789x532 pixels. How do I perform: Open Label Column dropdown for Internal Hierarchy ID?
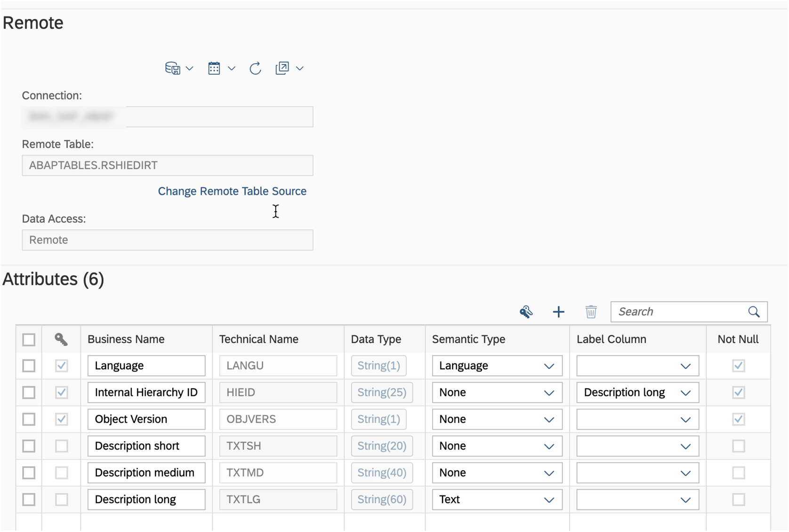685,392
